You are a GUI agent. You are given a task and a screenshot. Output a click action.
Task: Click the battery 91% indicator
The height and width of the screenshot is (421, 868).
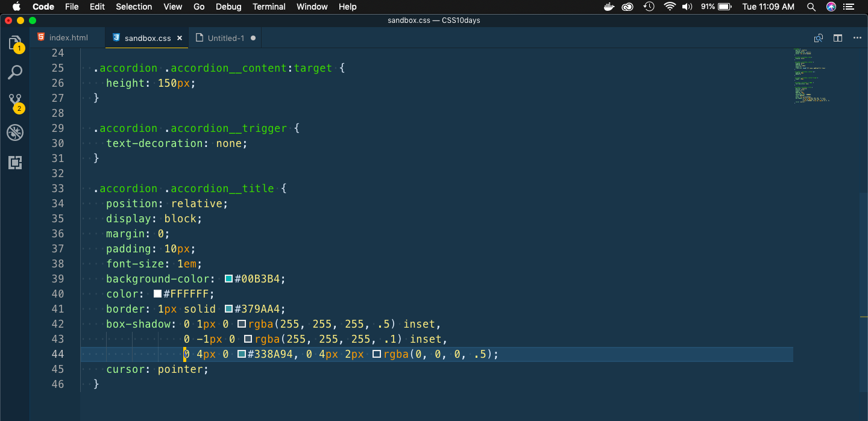[716, 7]
